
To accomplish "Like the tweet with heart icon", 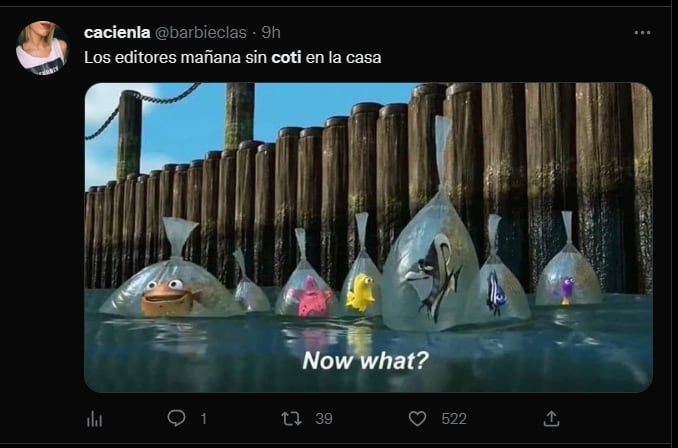I will (x=418, y=418).
